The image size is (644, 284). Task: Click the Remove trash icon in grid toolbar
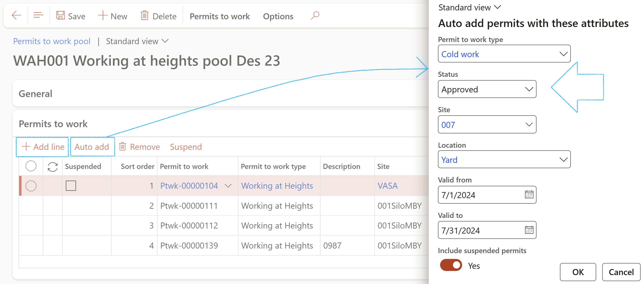point(122,147)
